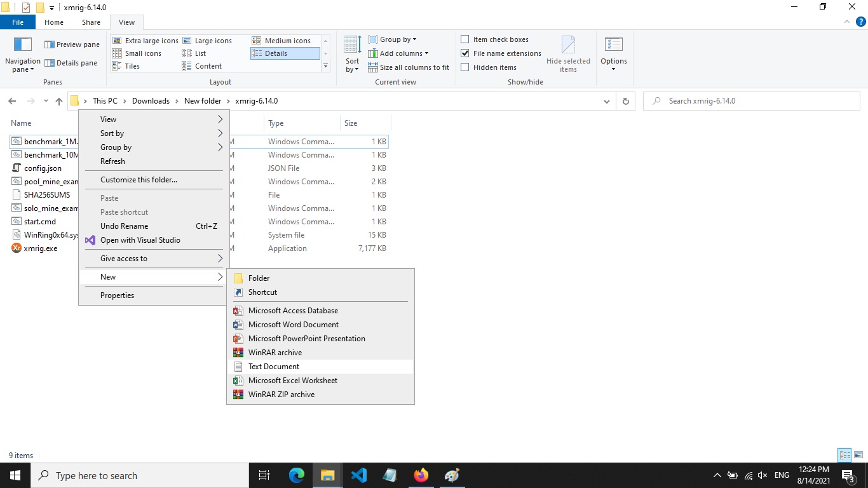Expand the layout gallery options
This screenshot has height=488, width=868.
(326, 66)
